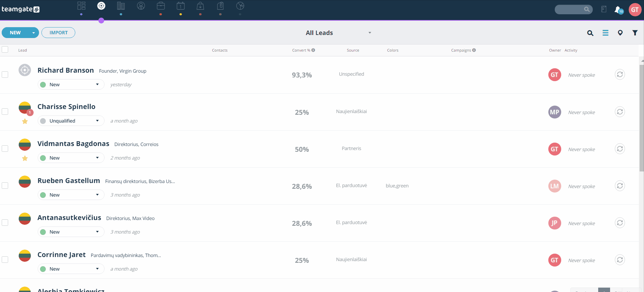Select the Charisse Spinello lead checkbox
The width and height of the screenshot is (644, 292).
tap(5, 111)
